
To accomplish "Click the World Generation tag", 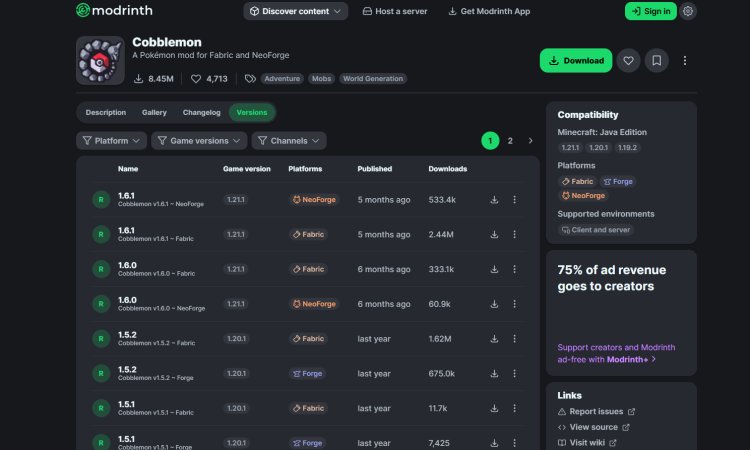I will click(373, 78).
